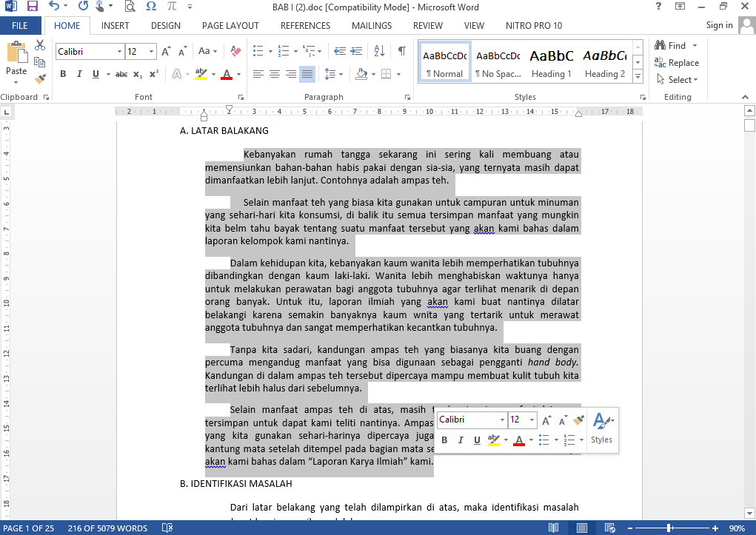Toggle Bold in the floating mini toolbar

coord(444,440)
